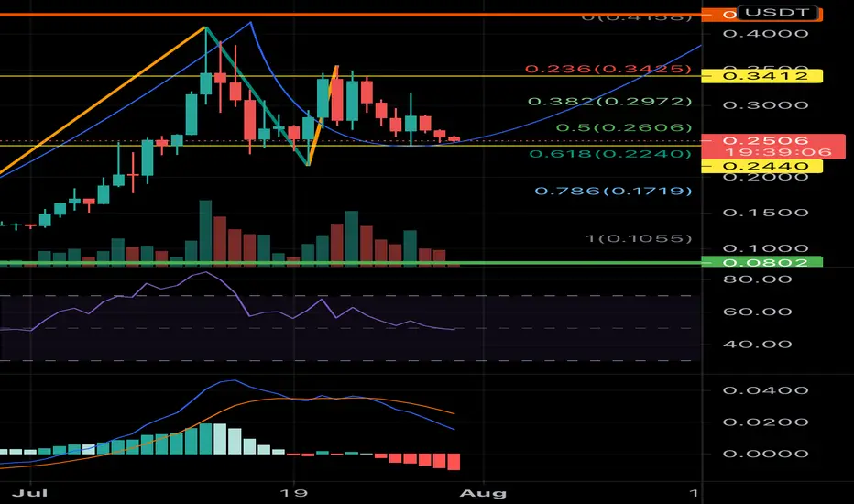Open the USDT currency selector
Image resolution: width=854 pixels, height=504 pixels.
778,12
